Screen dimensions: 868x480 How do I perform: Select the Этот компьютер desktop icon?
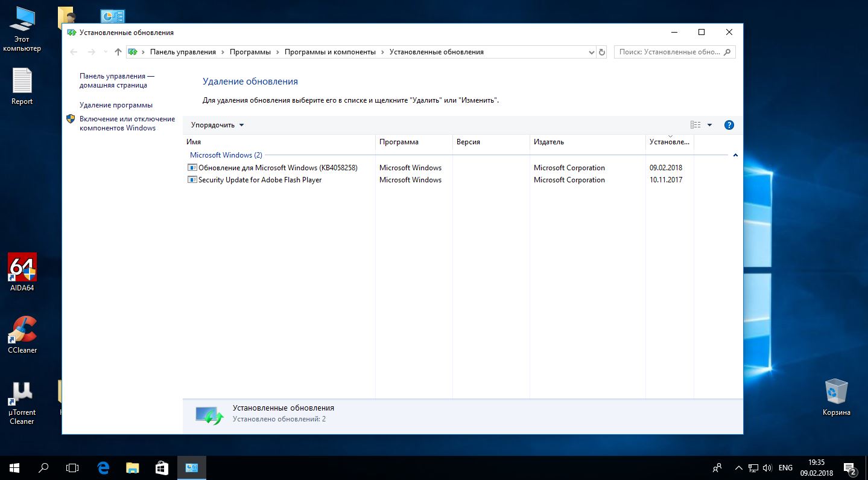(x=22, y=29)
